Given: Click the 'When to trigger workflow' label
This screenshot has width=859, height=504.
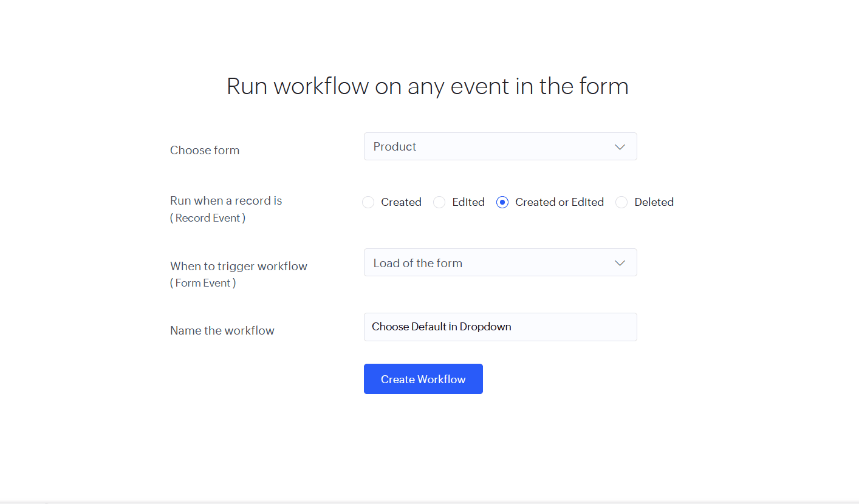Looking at the screenshot, I should [239, 266].
